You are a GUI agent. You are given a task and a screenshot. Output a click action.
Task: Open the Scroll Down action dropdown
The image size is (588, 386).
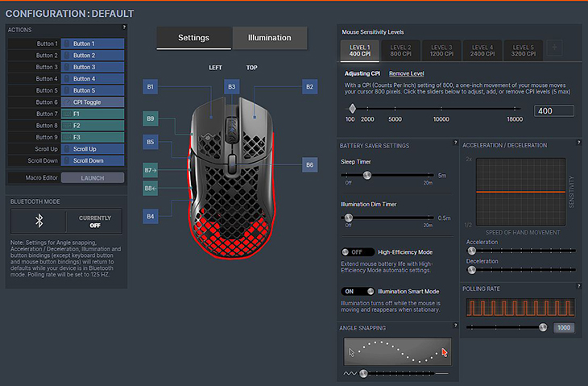93,160
